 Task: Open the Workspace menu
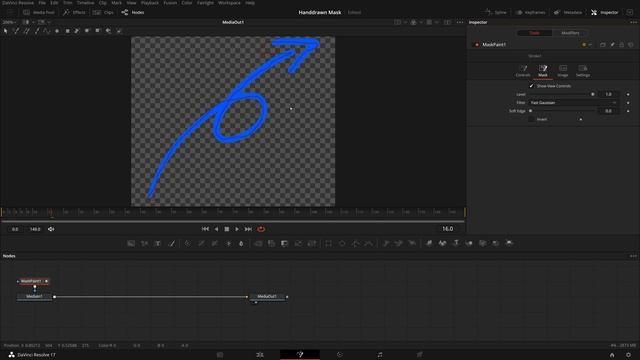click(x=229, y=3)
